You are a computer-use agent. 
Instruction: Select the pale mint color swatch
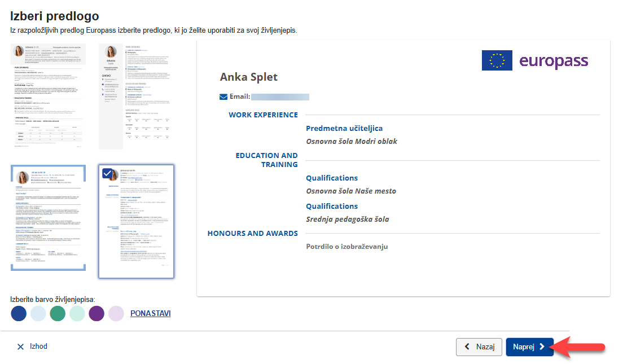click(77, 314)
